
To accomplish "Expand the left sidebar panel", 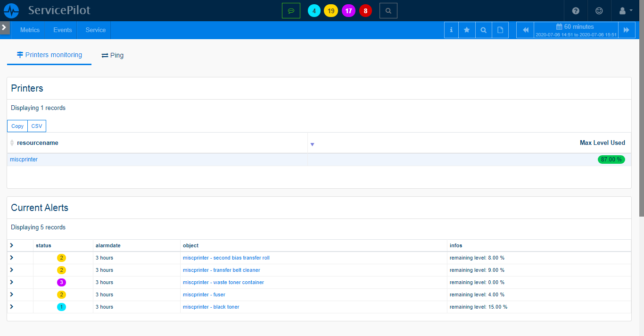I will click(x=4, y=27).
